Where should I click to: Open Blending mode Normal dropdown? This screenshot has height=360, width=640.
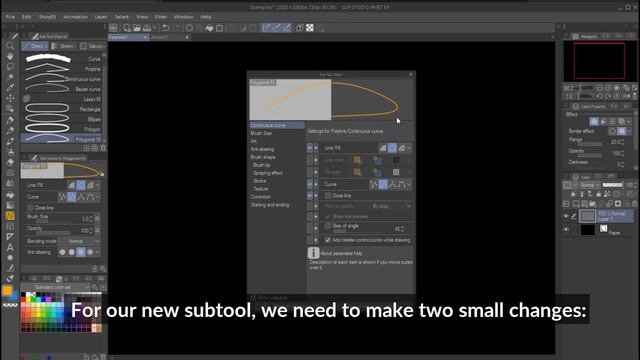[80, 241]
